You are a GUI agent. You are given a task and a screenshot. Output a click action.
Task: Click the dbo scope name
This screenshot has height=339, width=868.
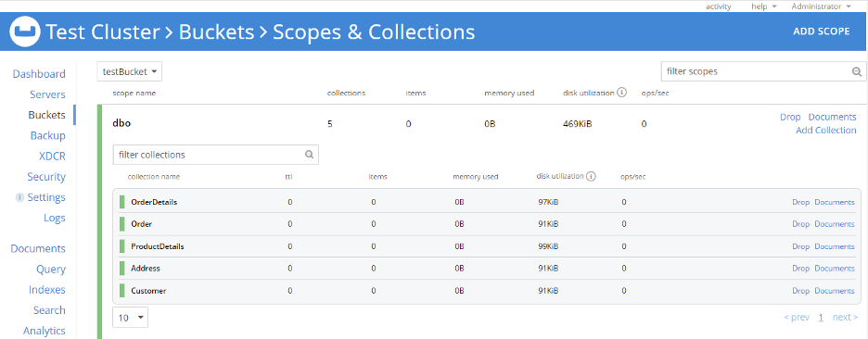pos(121,124)
